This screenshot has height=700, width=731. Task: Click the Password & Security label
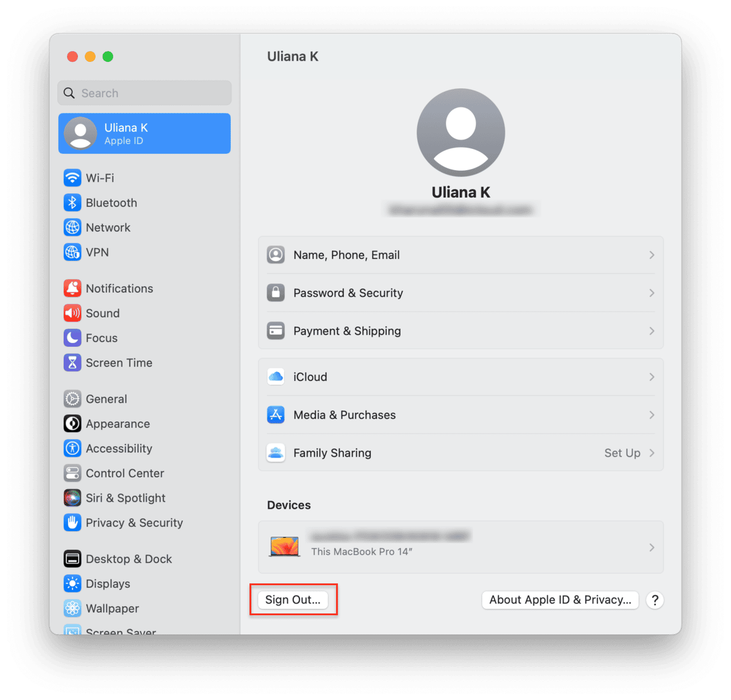point(348,293)
